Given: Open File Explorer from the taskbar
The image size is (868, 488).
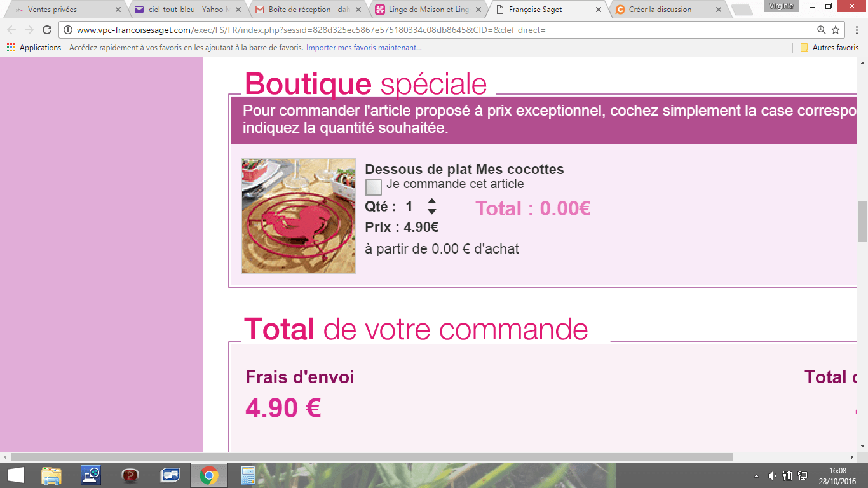Looking at the screenshot, I should pyautogui.click(x=51, y=475).
